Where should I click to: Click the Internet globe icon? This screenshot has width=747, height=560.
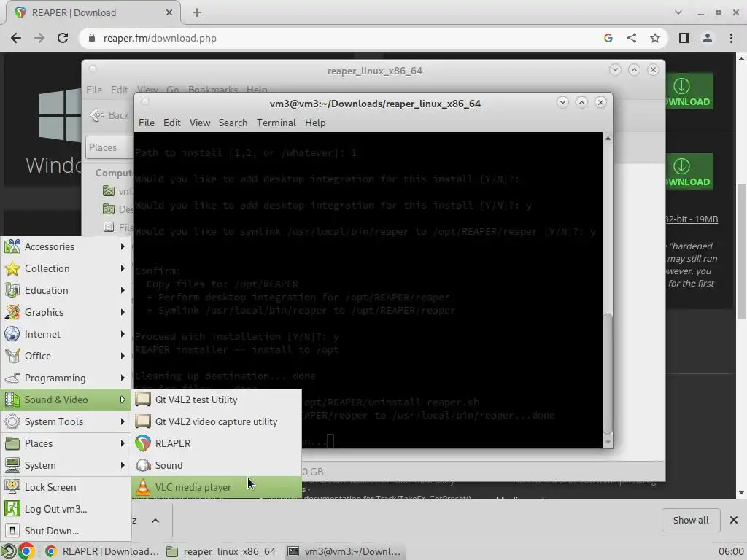[12, 334]
